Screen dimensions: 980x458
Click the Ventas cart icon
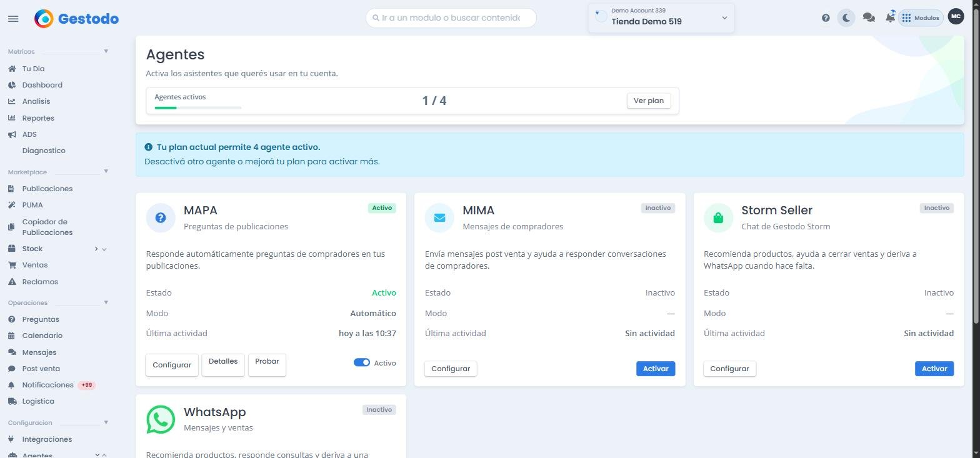12,265
